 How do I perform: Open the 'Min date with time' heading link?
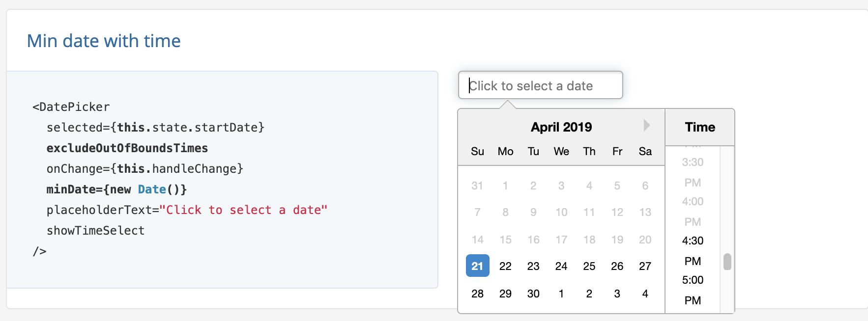104,41
